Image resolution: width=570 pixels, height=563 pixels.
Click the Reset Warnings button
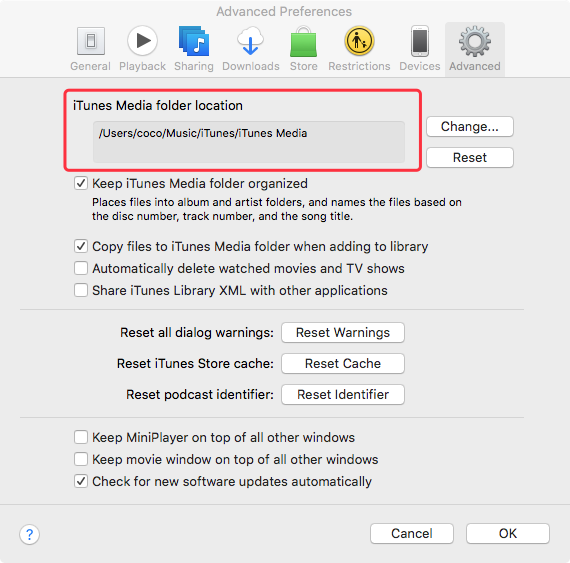tap(343, 333)
